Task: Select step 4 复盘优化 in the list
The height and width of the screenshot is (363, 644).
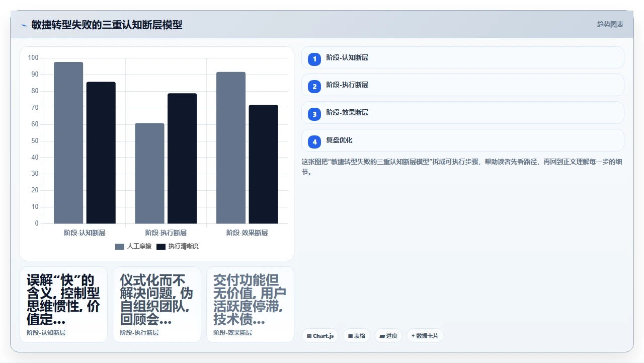Action: coord(462,140)
